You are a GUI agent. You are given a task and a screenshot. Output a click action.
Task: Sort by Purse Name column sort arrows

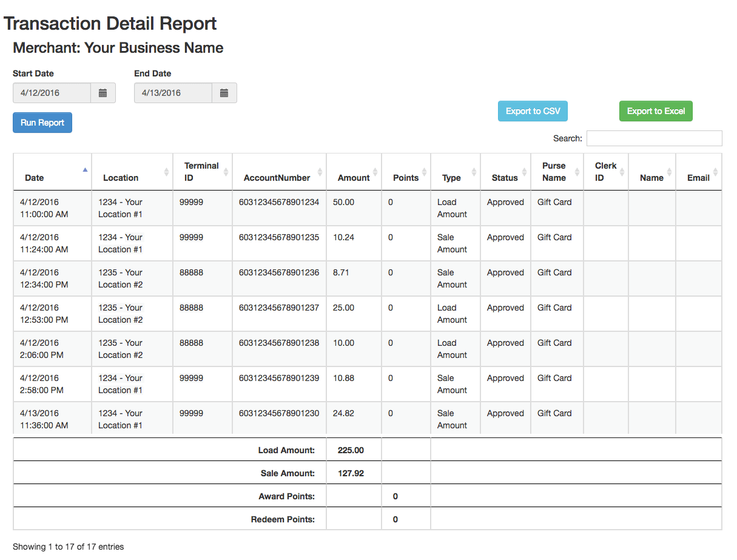[x=576, y=172]
